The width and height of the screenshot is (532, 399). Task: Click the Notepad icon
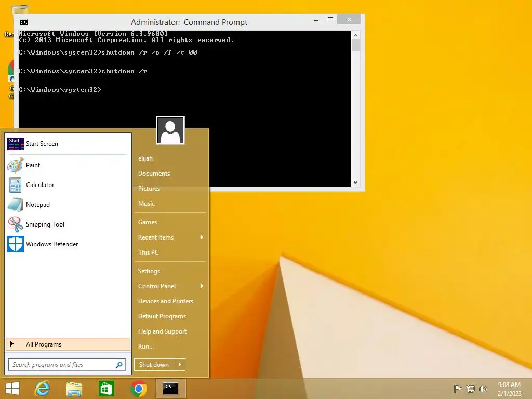click(x=16, y=205)
